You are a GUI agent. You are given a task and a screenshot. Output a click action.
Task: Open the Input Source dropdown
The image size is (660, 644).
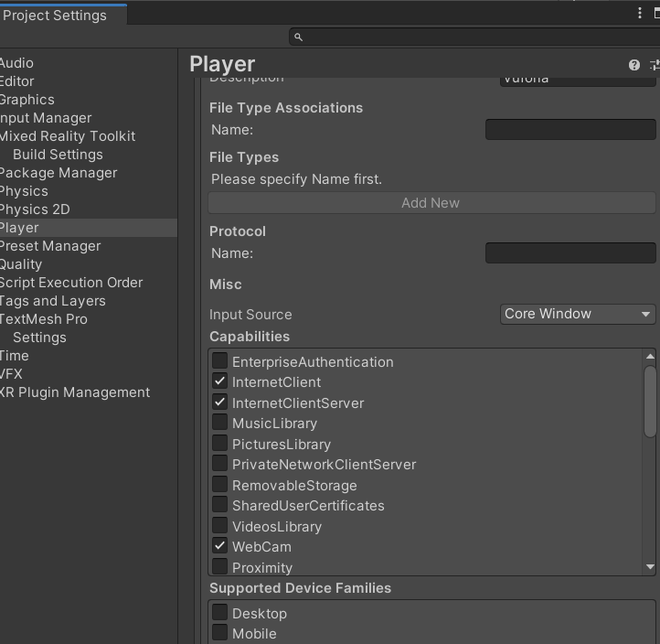(578, 314)
